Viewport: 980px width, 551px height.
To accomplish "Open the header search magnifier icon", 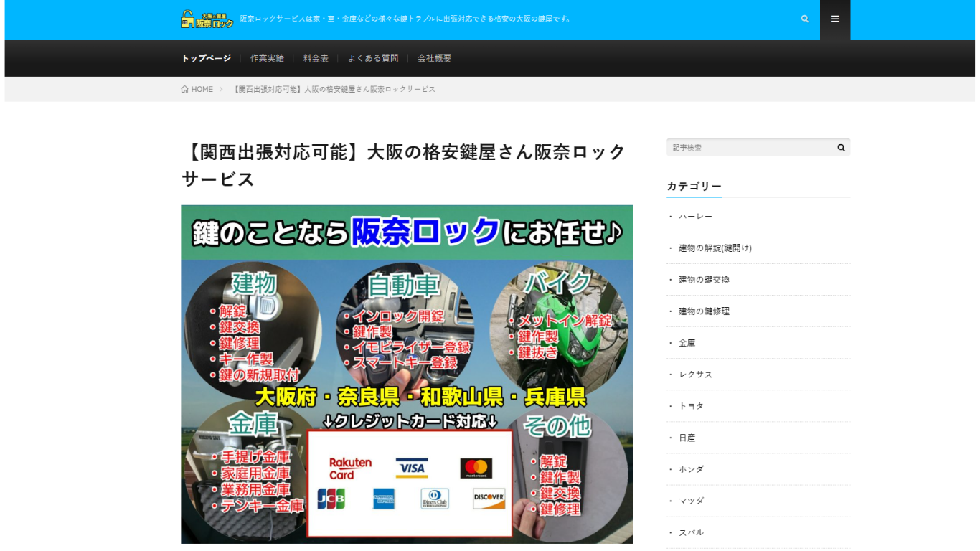I will point(805,19).
